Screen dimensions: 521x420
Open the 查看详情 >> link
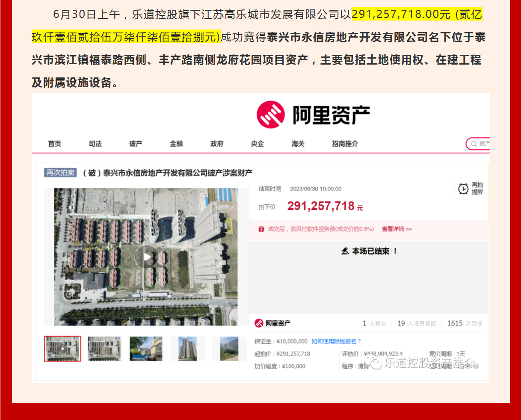click(x=397, y=229)
